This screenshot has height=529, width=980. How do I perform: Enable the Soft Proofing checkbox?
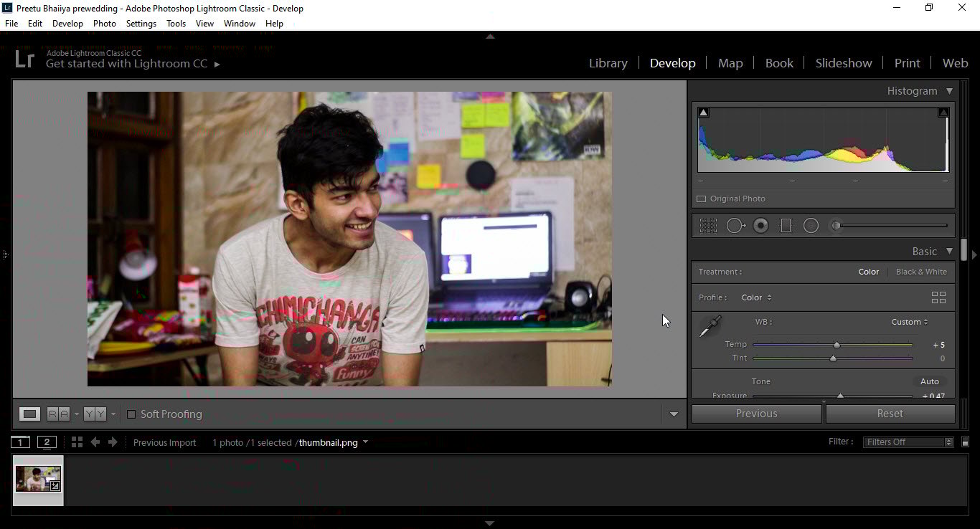(131, 414)
